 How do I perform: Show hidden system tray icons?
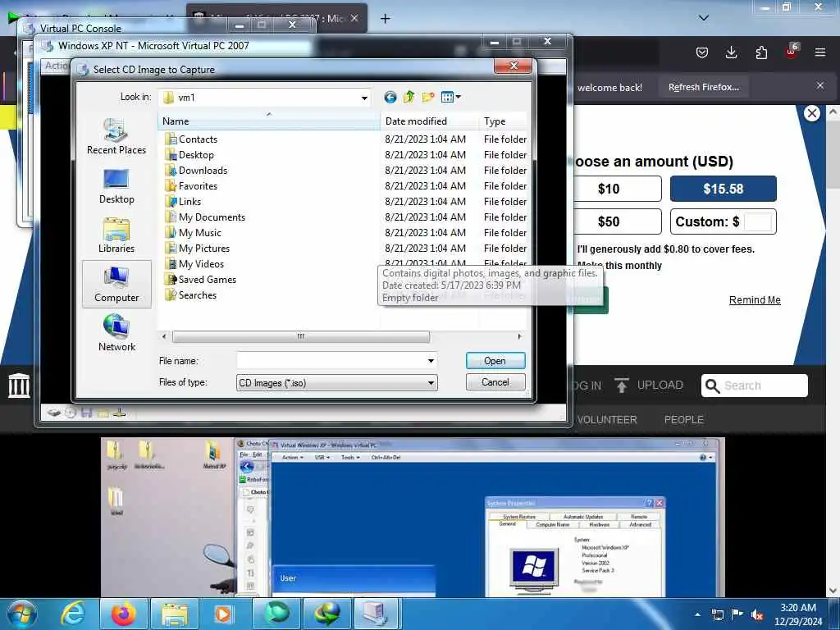point(697,614)
